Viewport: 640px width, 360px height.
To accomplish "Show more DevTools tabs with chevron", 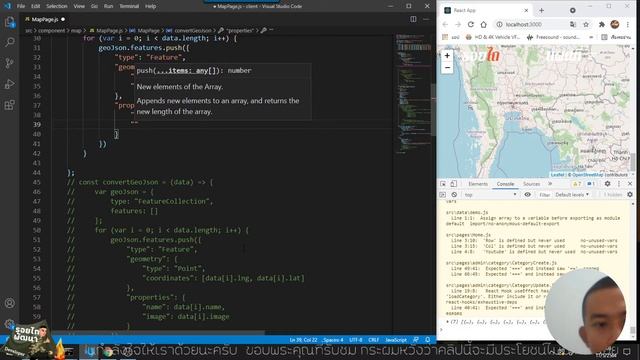I will (x=550, y=184).
